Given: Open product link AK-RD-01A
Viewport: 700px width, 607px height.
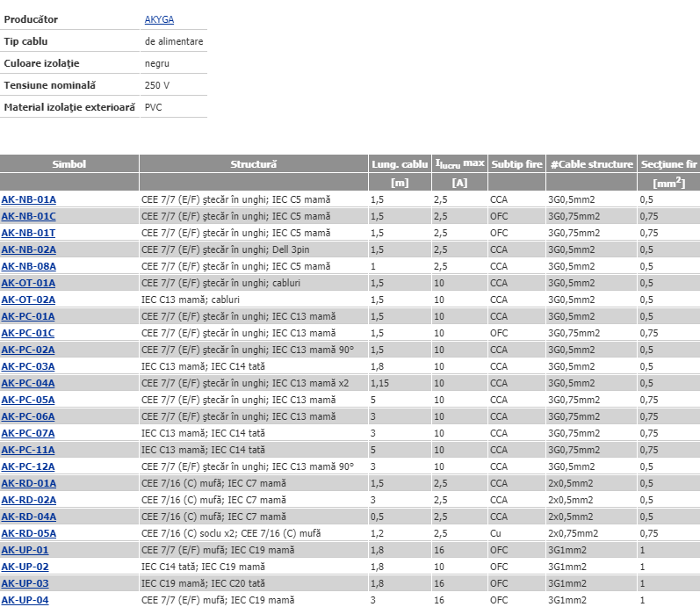Looking at the screenshot, I should coord(29,483).
